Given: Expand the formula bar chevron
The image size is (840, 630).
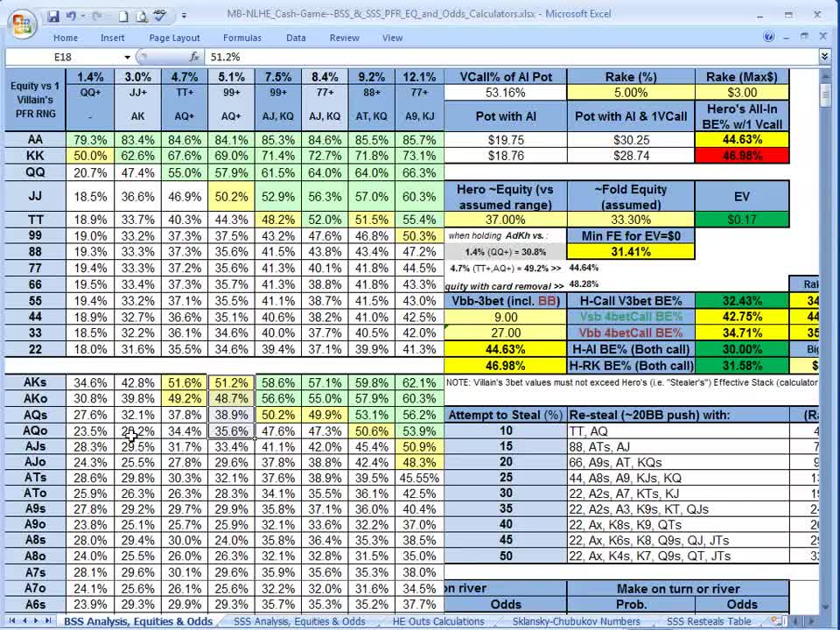Looking at the screenshot, I should (x=824, y=56).
